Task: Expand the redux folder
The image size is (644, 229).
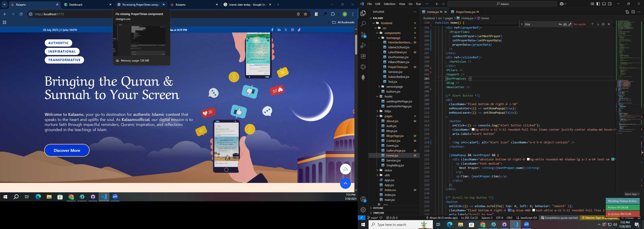Action: click(x=377, y=170)
